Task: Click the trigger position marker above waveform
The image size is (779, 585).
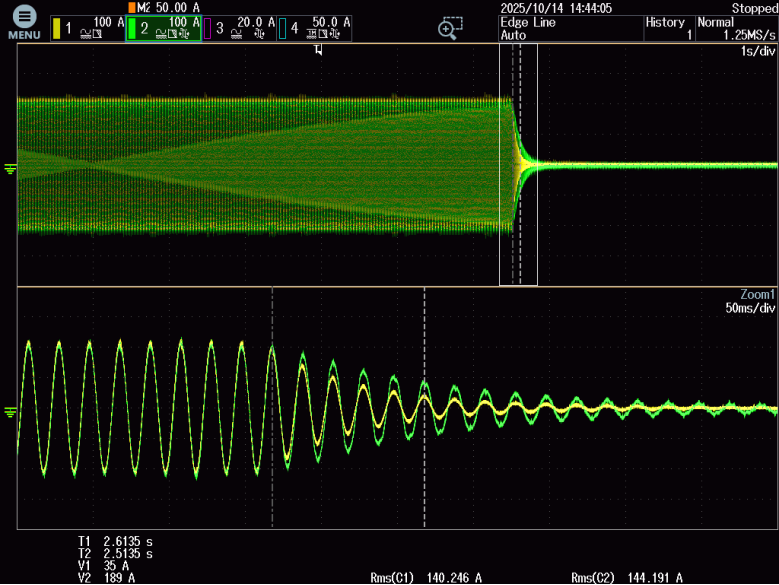Action: coord(318,49)
